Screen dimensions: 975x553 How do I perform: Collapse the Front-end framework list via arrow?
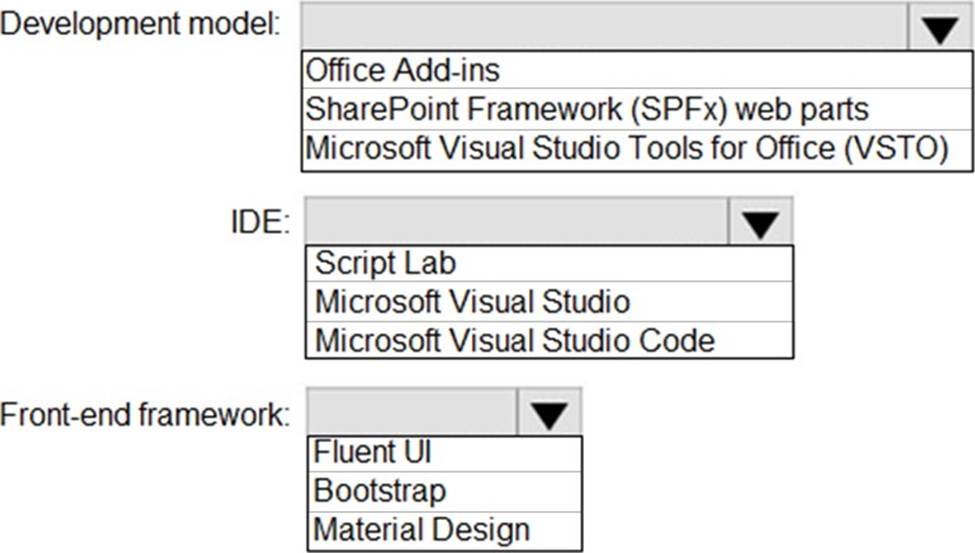click(x=549, y=414)
